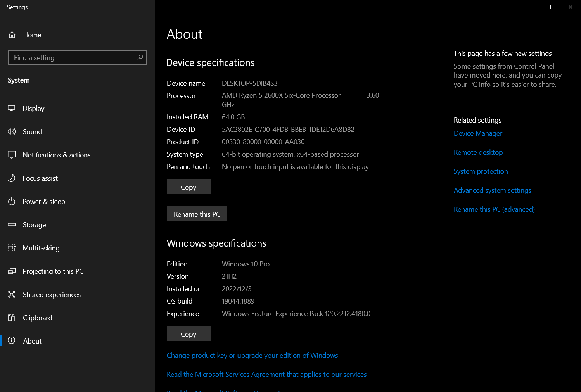Click the Shared experiences icon
581x392 pixels.
click(x=12, y=294)
